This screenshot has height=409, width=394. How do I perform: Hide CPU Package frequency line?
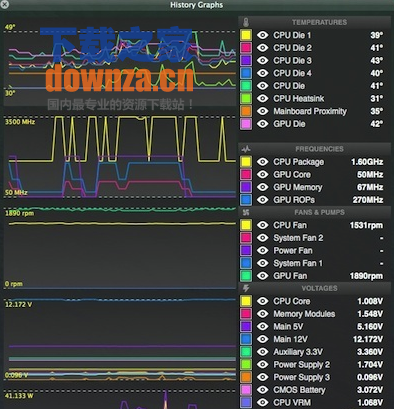tap(263, 162)
